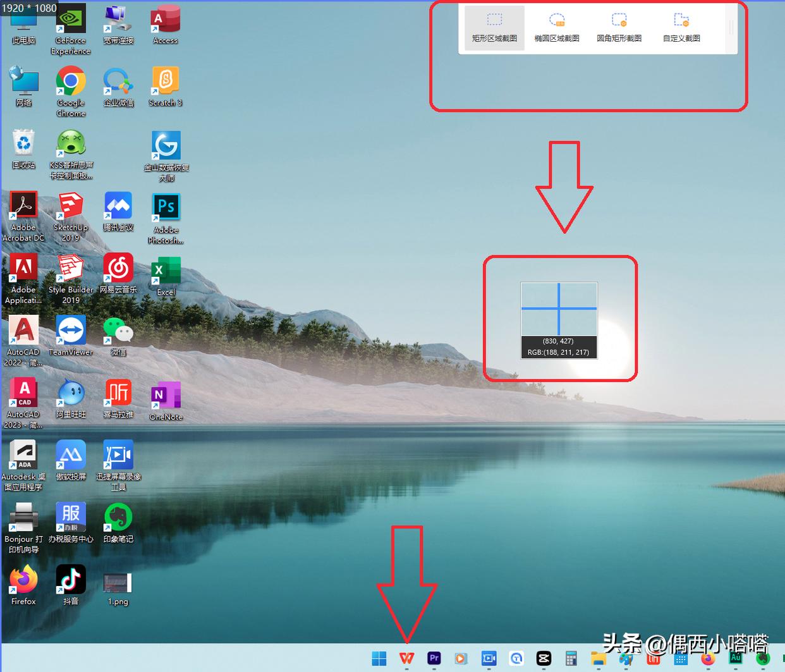Open 迅捷屏幕录像工具 desktop shortcut
The image size is (785, 672).
point(118,465)
